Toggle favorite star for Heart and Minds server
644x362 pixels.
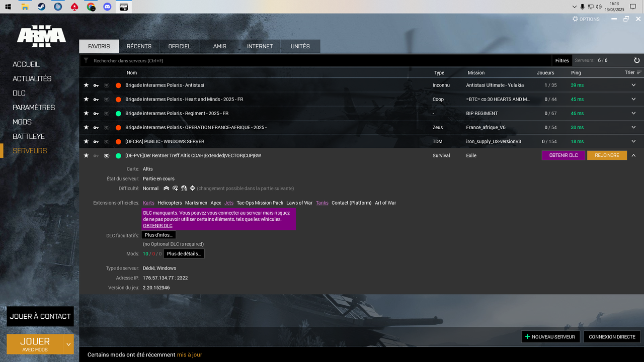click(86, 99)
